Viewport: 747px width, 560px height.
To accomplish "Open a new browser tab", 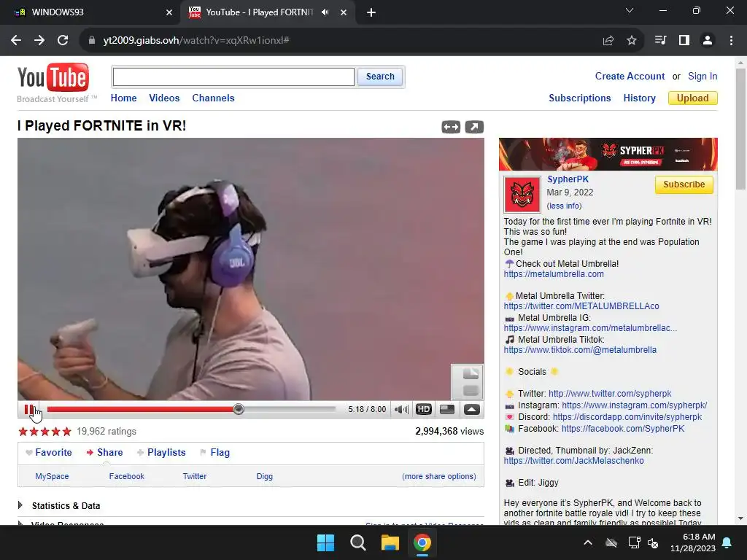I will 371,13.
